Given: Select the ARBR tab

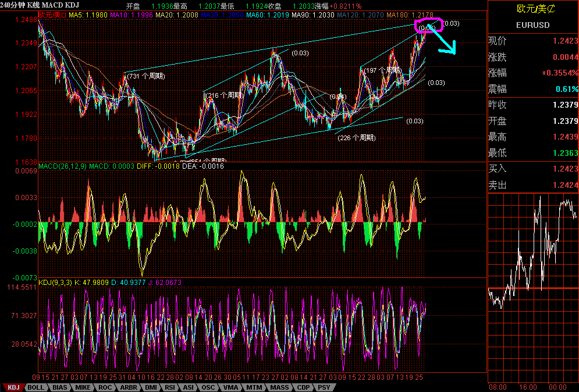Looking at the screenshot, I should tap(129, 387).
